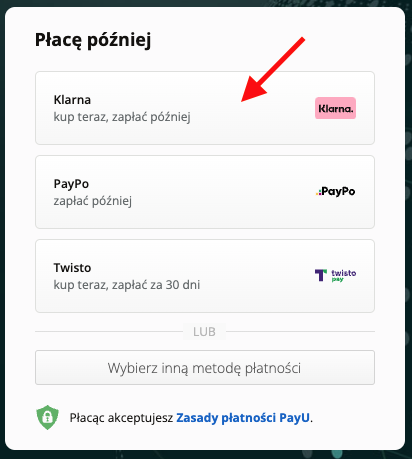Click the 'kup teraz, zapłać za 30 dni' text
412x459 pixels.
[x=127, y=285]
